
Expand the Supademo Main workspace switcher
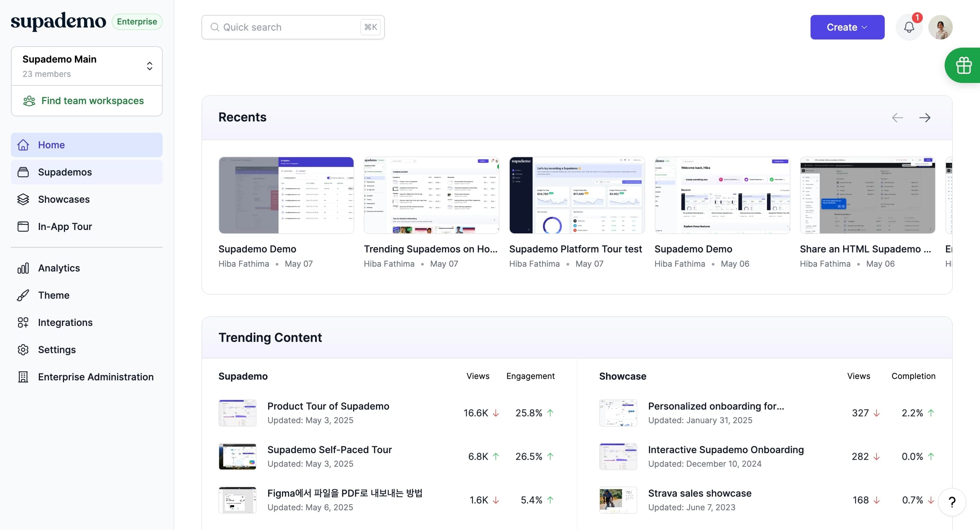click(87, 66)
